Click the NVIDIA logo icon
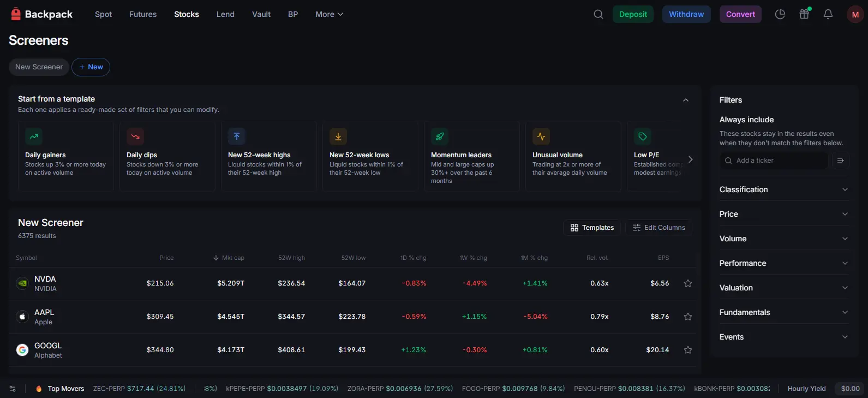Viewport: 868px width, 398px height. click(22, 283)
